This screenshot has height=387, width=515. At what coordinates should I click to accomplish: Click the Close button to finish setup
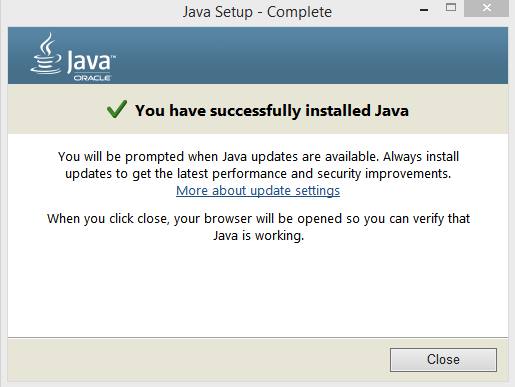pyautogui.click(x=443, y=360)
